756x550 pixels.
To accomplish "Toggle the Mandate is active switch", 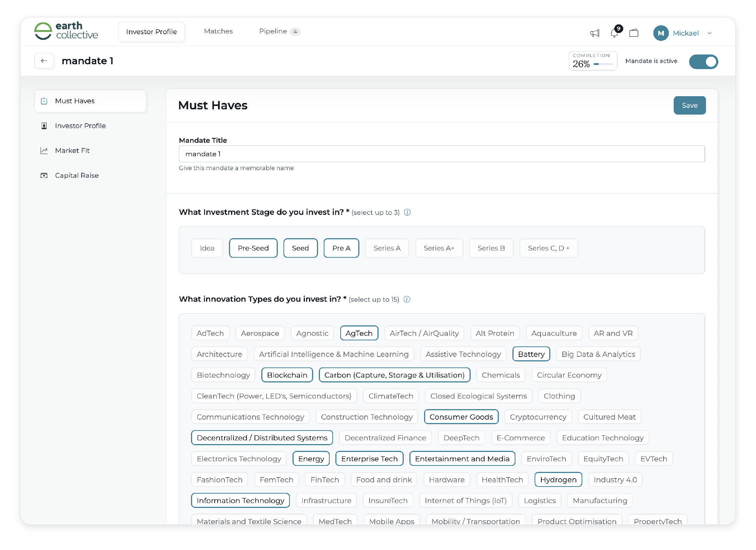I will tap(703, 62).
